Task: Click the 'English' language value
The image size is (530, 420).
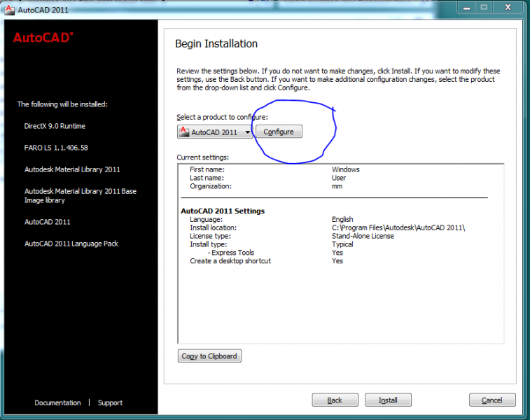Action: [x=342, y=219]
